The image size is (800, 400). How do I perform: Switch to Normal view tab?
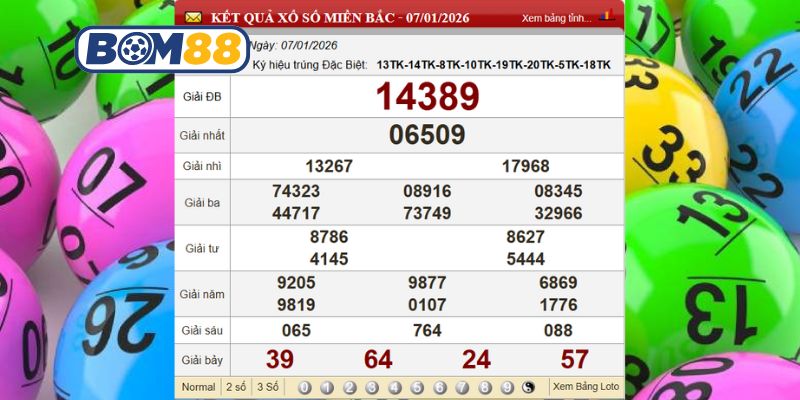coord(198,387)
